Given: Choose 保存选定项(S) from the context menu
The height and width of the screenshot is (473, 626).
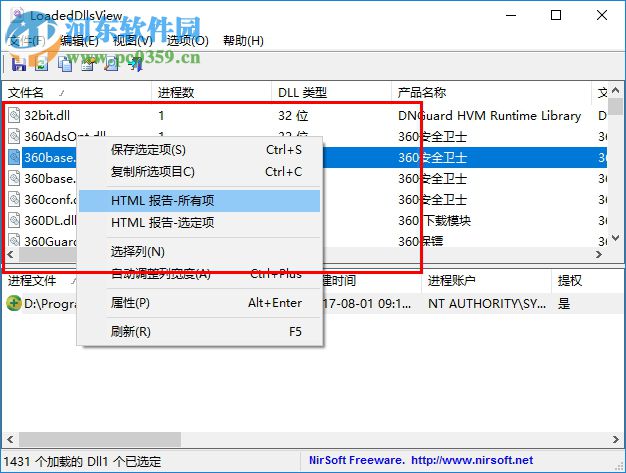Looking at the screenshot, I should (x=200, y=150).
